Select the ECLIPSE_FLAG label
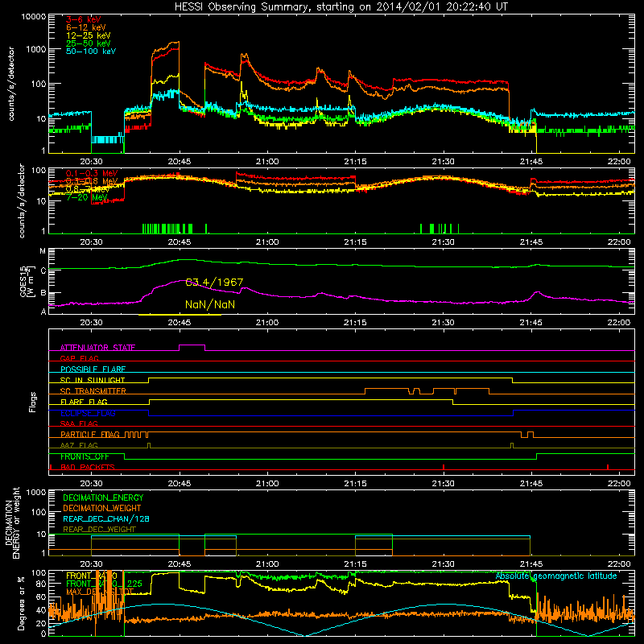The height and width of the screenshot is (644, 644). coord(88,413)
